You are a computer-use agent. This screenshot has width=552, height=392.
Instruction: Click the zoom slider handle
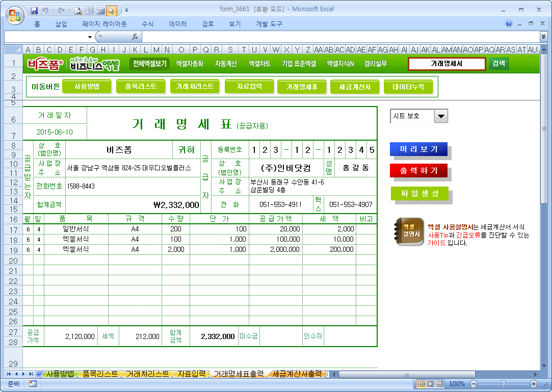click(503, 384)
